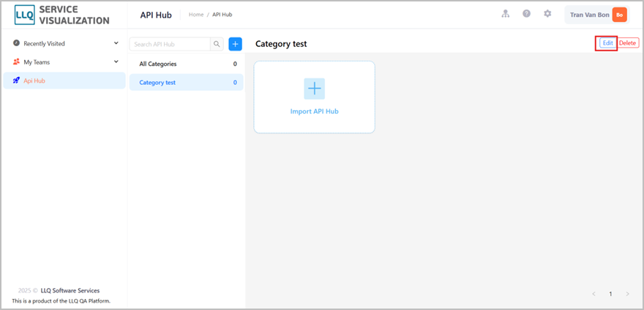644x310 pixels.
Task: Open the help question mark icon
Action: 526,14
